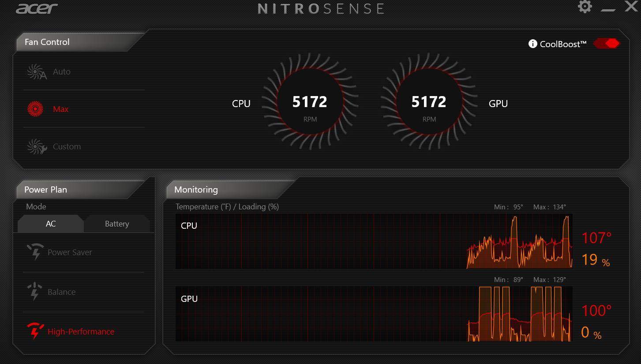Viewport: 641px width, 364px height.
Task: Open the Power Plan panel header
Action: tap(45, 189)
